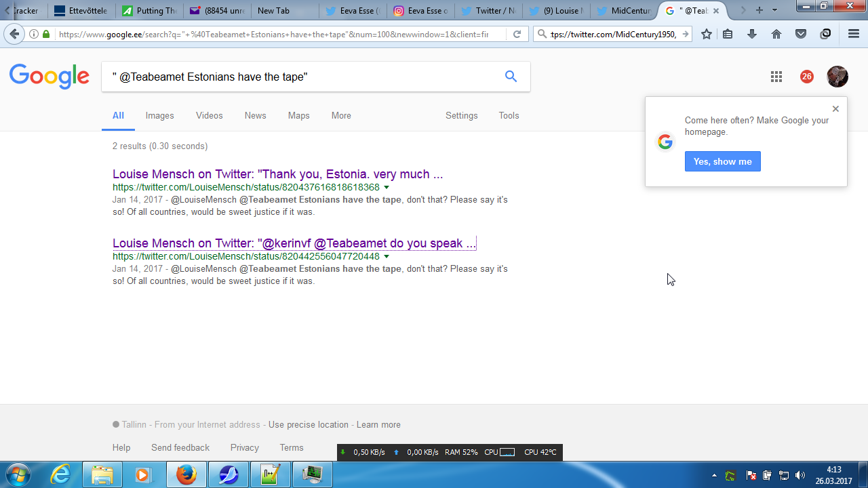
Task: Reload the page with the refresh icon
Action: click(517, 34)
